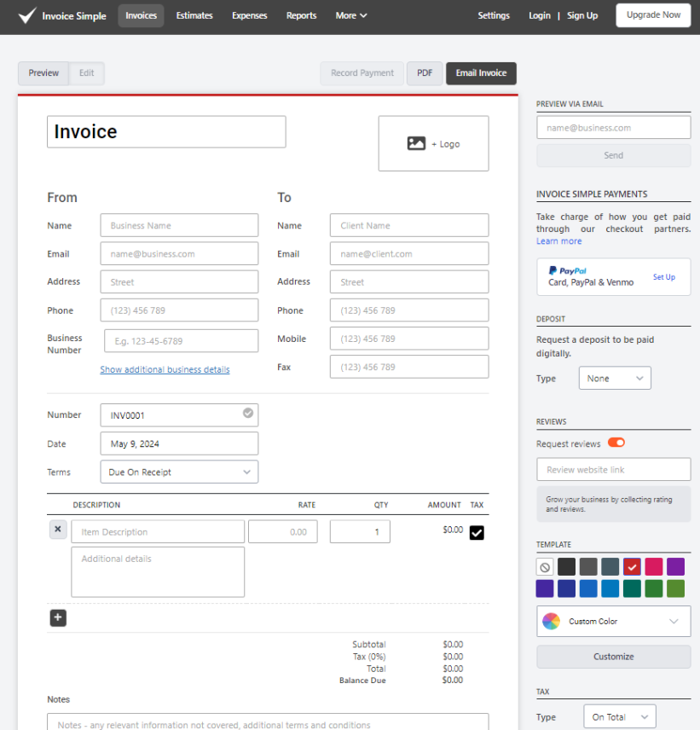The height and width of the screenshot is (730, 700).
Task: Remove line item with the X icon
Action: click(x=58, y=530)
